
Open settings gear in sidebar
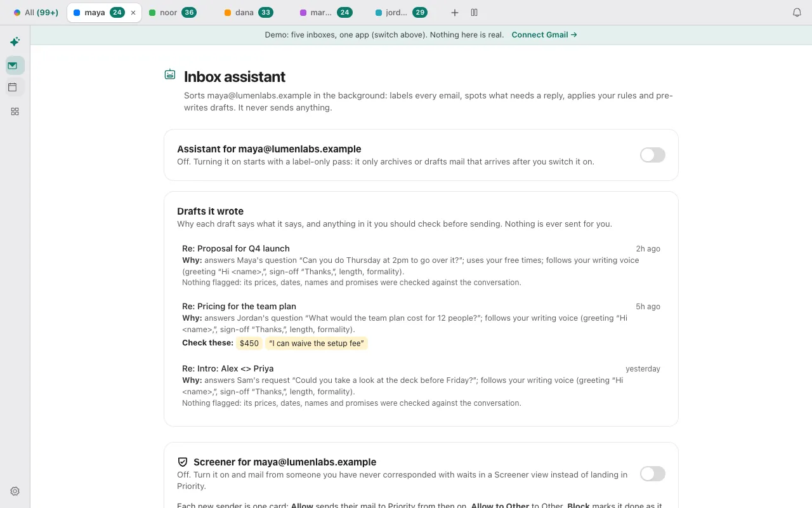(x=15, y=491)
